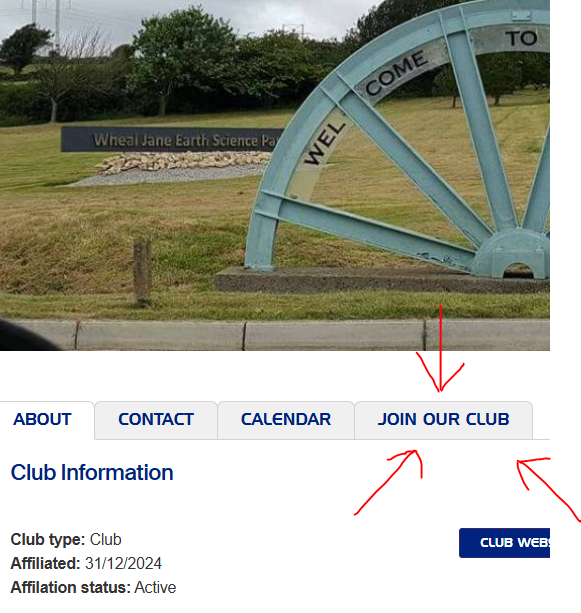The height and width of the screenshot is (613, 581).
Task: Click the red arrow above CLUB WEBSITE
Action: pos(549,489)
